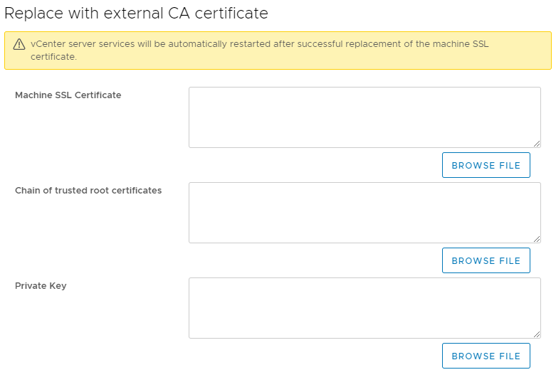Viewport: 556px width, 392px height.
Task: Browse file for Machine SSL Certificate
Action: pyautogui.click(x=486, y=165)
